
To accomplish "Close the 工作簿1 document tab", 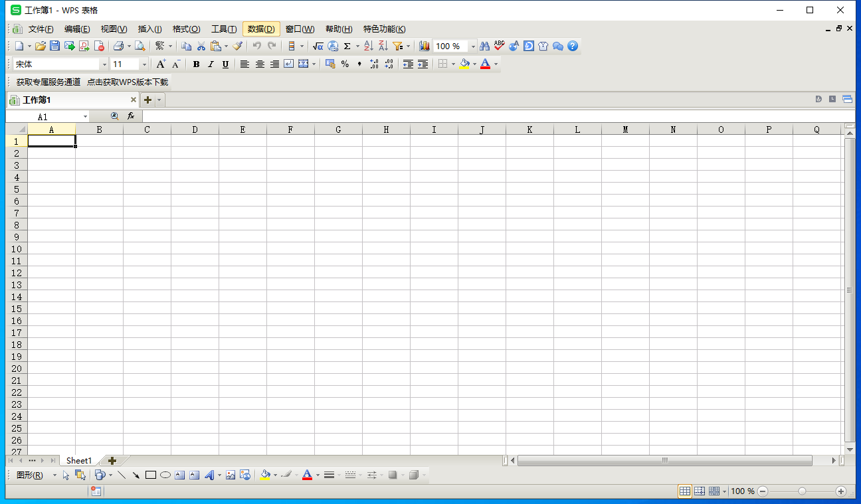I will pos(133,100).
